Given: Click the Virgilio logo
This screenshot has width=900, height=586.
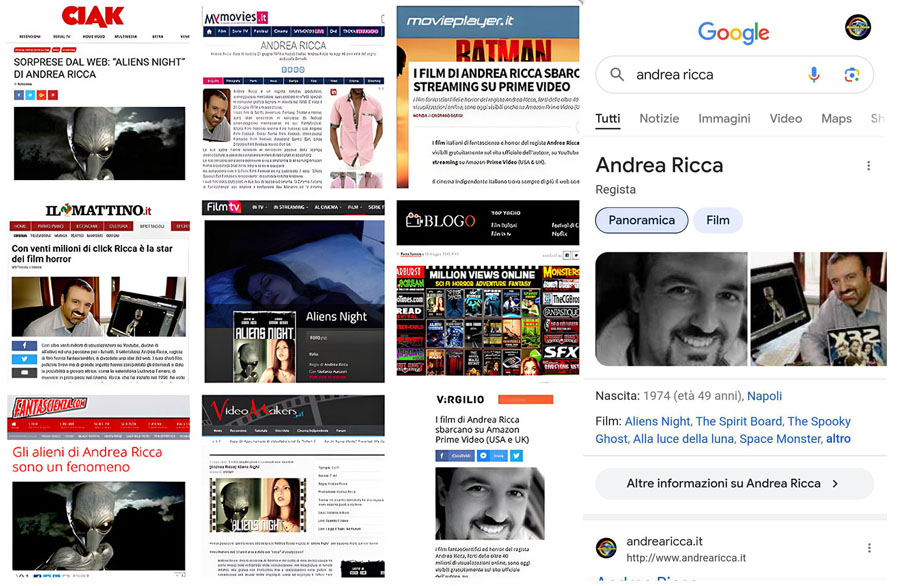Looking at the screenshot, I should 460,399.
